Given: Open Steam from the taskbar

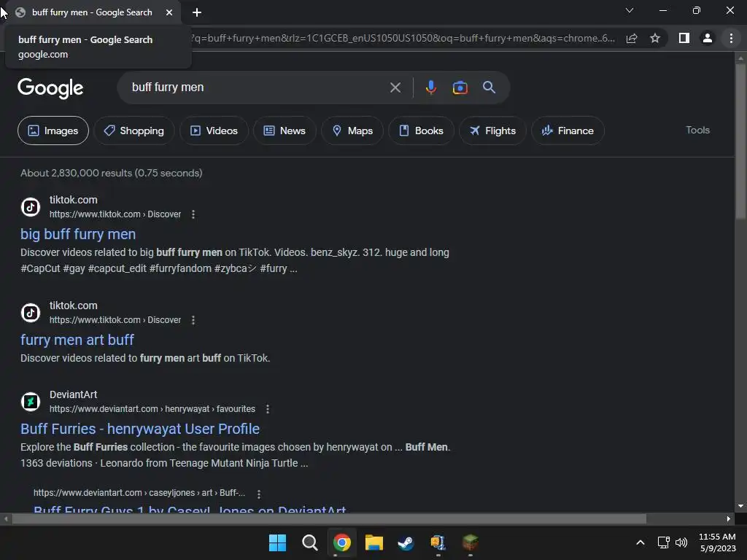Looking at the screenshot, I should [x=406, y=542].
